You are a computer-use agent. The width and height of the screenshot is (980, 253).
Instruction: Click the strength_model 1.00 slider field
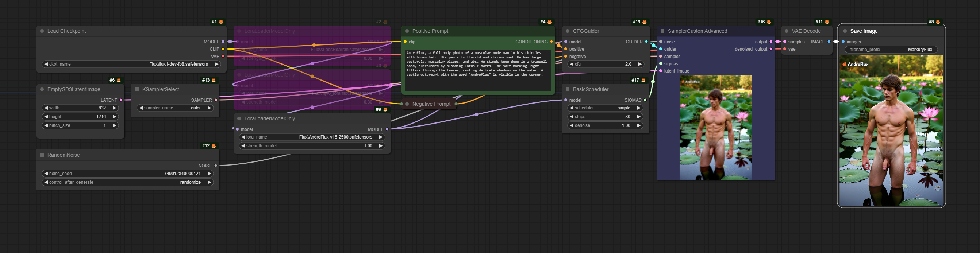(312, 146)
